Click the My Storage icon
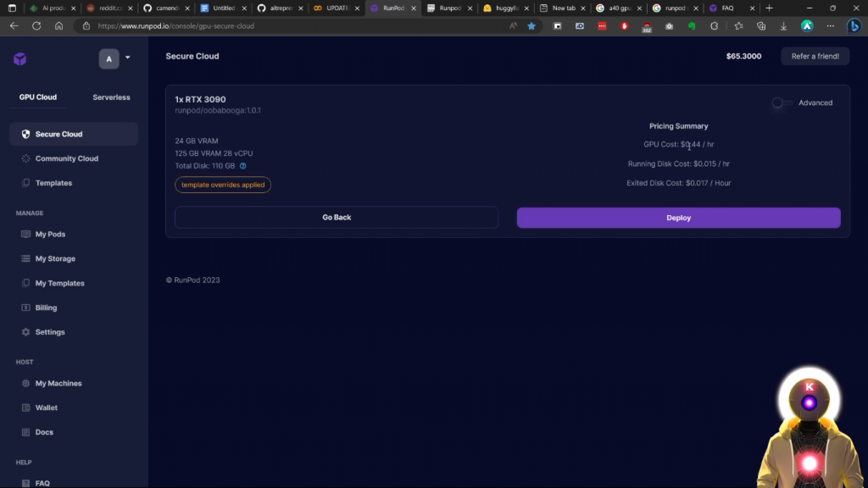The height and width of the screenshot is (488, 868). (x=25, y=258)
